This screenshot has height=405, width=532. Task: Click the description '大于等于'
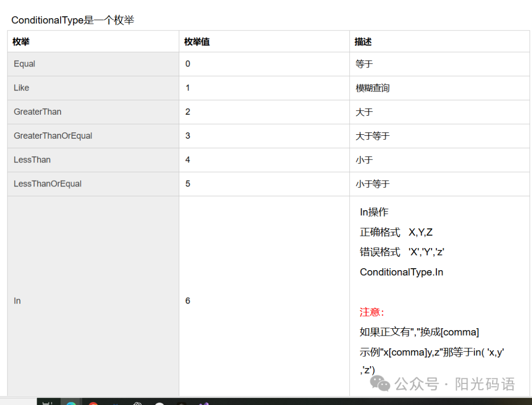[372, 136]
